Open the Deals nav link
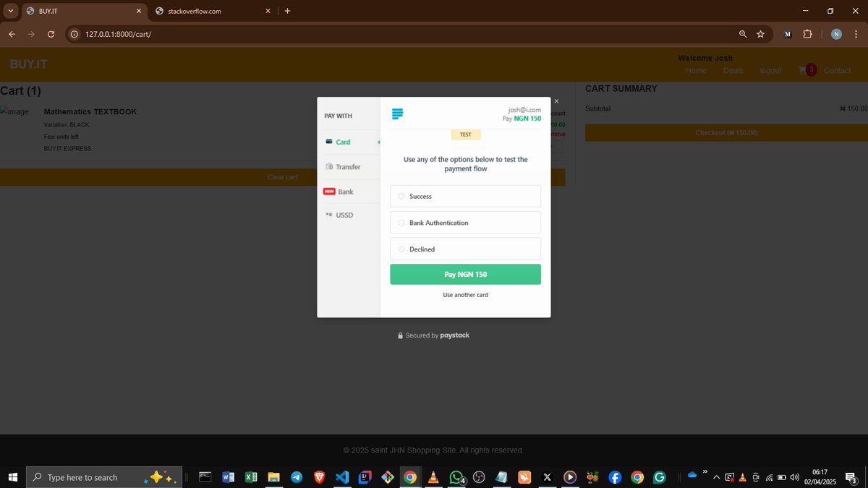This screenshot has width=868, height=488. pos(733,70)
